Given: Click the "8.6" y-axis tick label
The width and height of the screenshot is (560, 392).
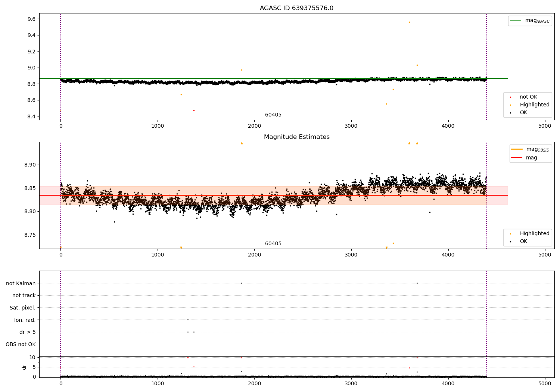Looking at the screenshot, I should tap(31, 100).
